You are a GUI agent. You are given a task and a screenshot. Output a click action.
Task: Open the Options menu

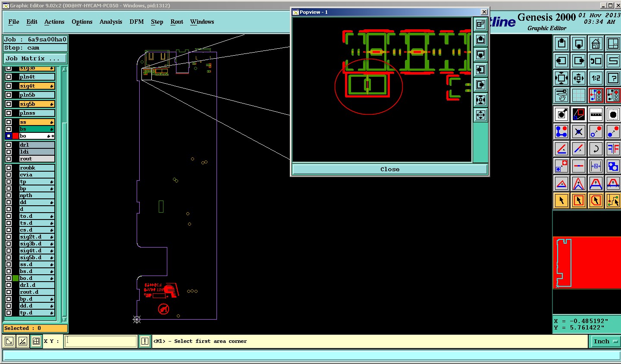tap(82, 22)
